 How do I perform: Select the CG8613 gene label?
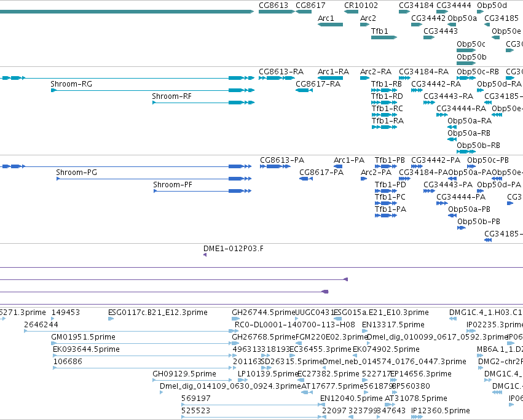click(x=273, y=6)
